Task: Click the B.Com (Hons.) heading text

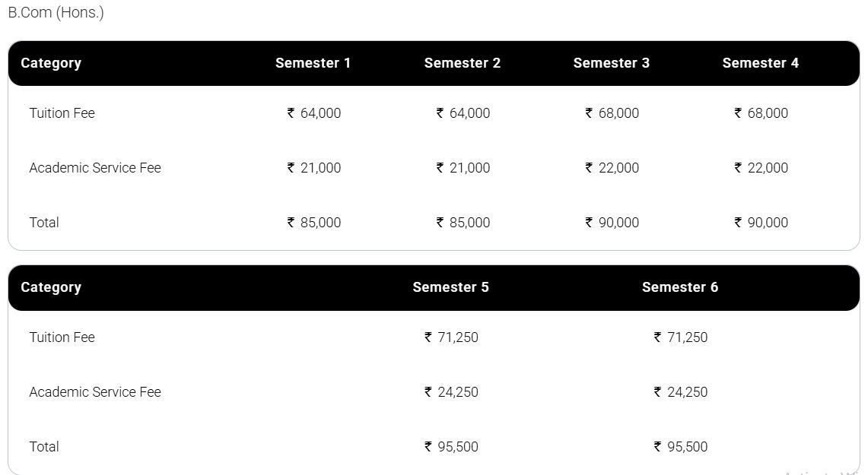Action: click(x=56, y=13)
